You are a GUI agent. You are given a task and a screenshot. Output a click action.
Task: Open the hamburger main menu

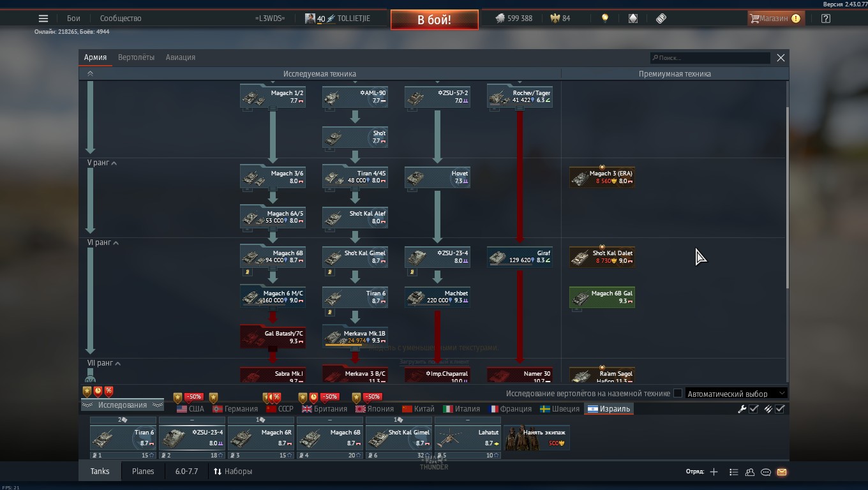click(43, 19)
